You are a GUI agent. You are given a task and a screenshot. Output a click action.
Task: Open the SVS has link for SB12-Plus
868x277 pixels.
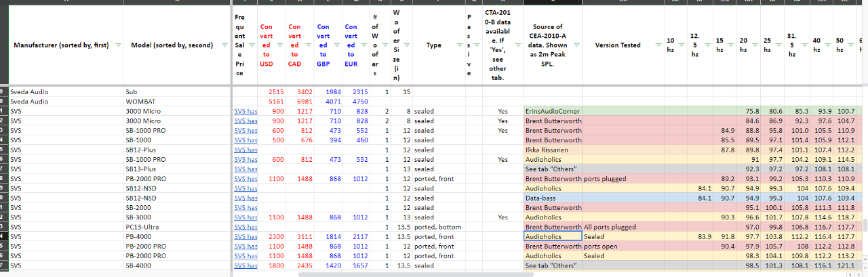[x=245, y=149]
